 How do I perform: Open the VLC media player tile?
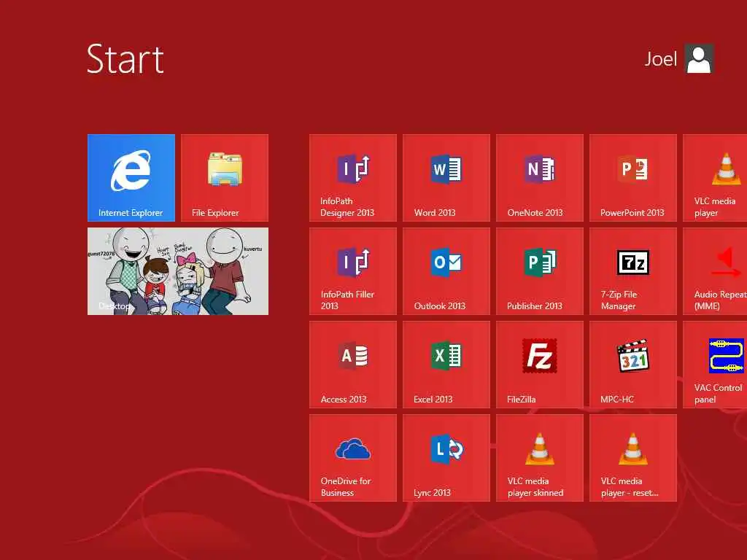[x=715, y=178]
